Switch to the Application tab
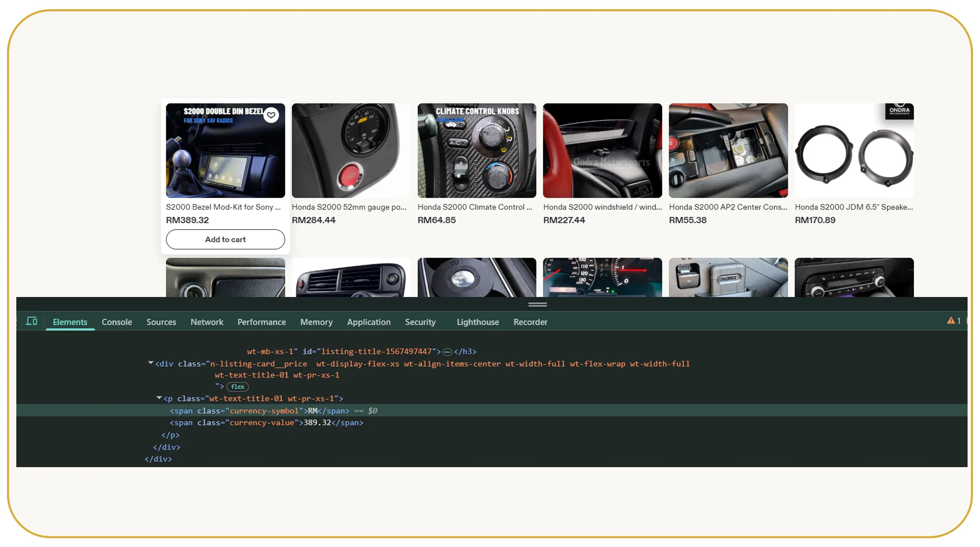The image size is (980, 547). coord(369,322)
